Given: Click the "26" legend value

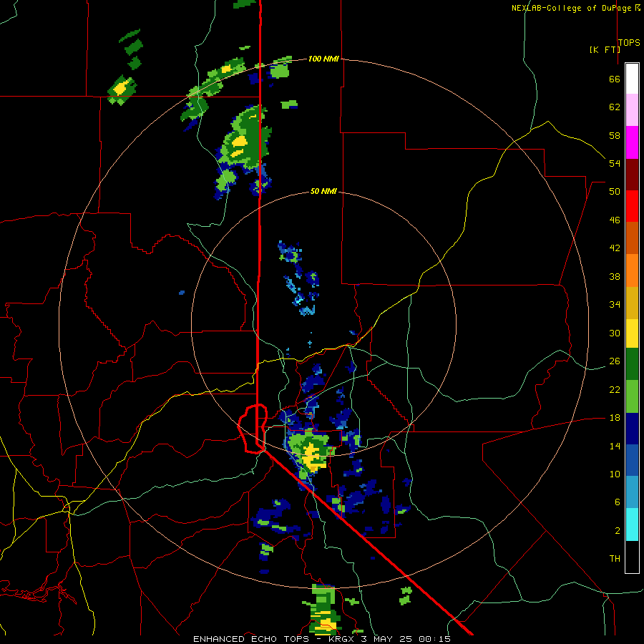Looking at the screenshot, I should (615, 361).
